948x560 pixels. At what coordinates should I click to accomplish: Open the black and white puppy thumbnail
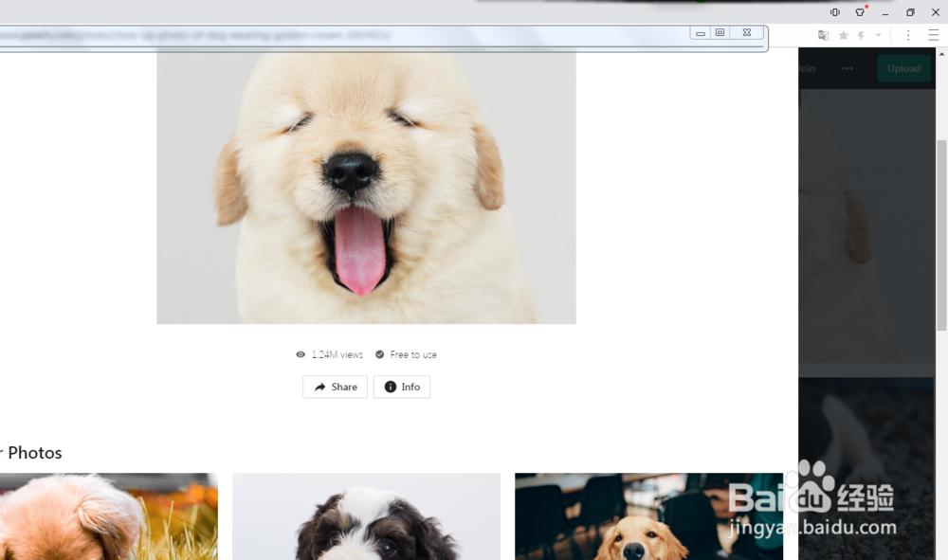[x=366, y=516]
